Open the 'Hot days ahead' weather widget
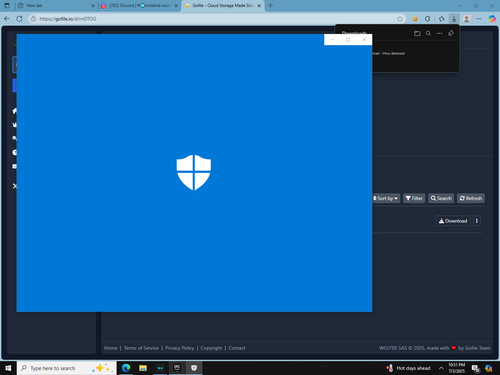This screenshot has height=375, width=500. 408,368
